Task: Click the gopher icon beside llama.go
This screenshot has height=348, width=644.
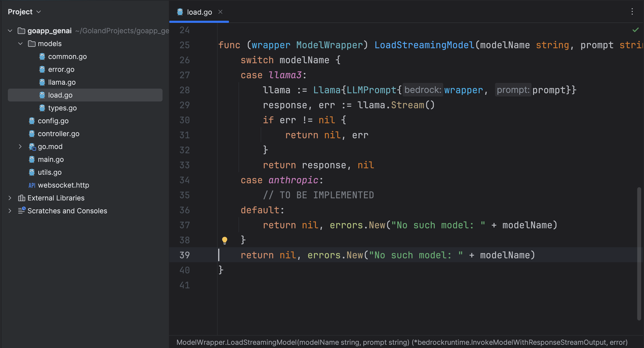Action: tap(42, 82)
